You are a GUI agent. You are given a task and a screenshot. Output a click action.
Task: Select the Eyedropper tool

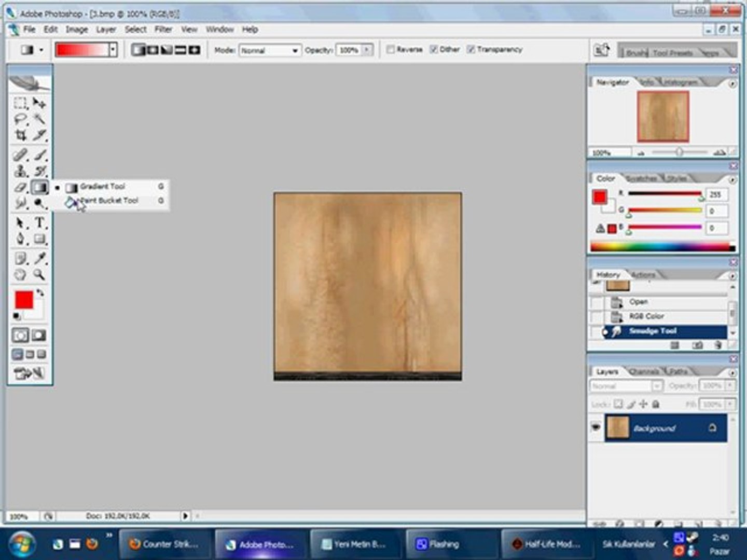tap(39, 258)
